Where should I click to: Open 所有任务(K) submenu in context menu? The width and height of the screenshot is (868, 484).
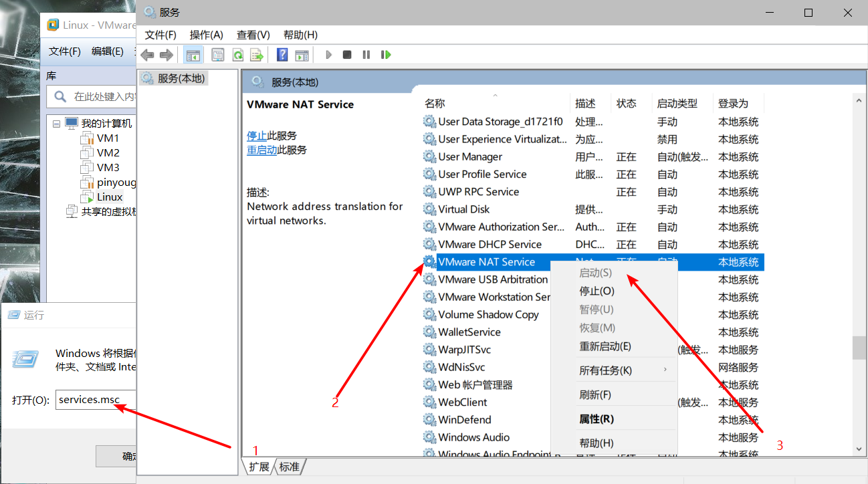(614, 370)
